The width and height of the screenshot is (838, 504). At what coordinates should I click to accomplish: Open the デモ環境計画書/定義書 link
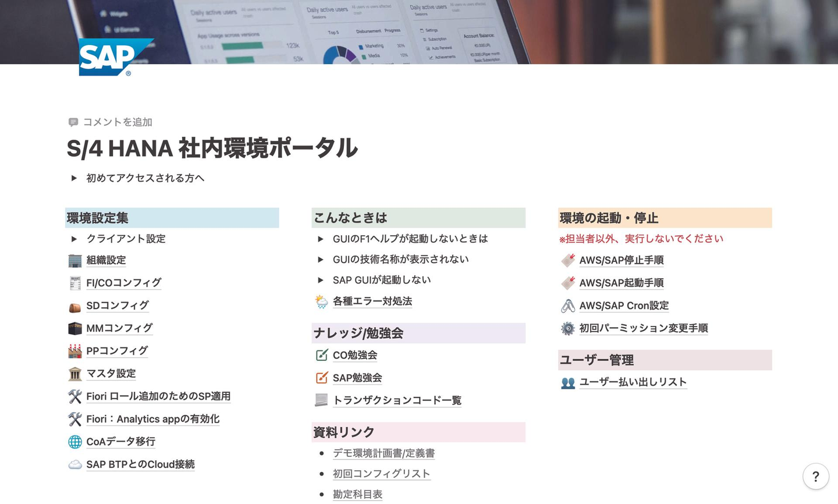pyautogui.click(x=384, y=453)
